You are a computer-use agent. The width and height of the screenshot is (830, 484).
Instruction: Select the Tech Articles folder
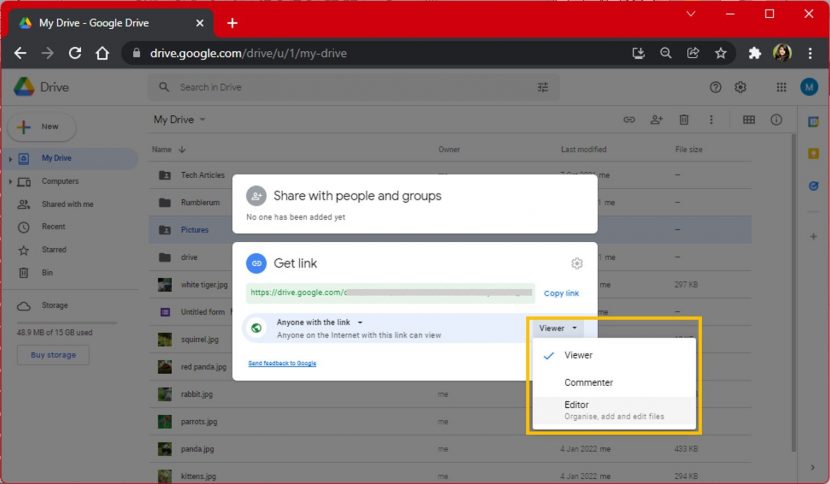(x=203, y=175)
